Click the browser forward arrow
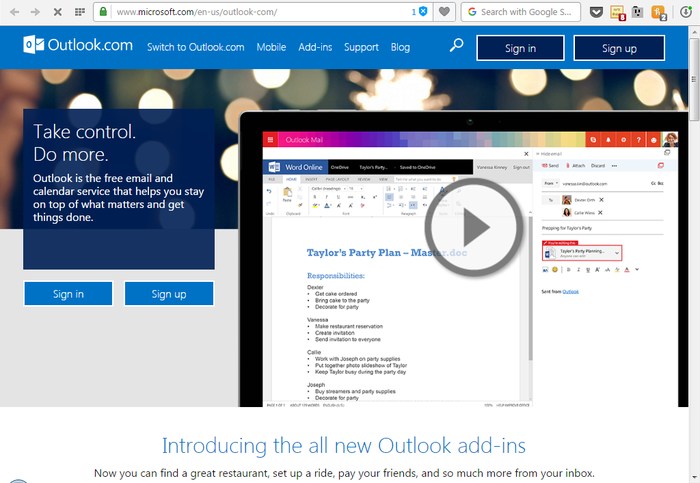Viewport: 700px width, 483px height. pyautogui.click(x=35, y=12)
